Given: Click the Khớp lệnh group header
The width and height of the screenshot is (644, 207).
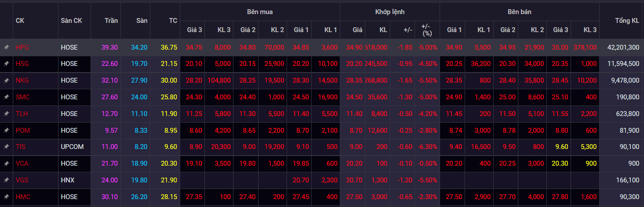Looking at the screenshot, I should (x=390, y=12).
